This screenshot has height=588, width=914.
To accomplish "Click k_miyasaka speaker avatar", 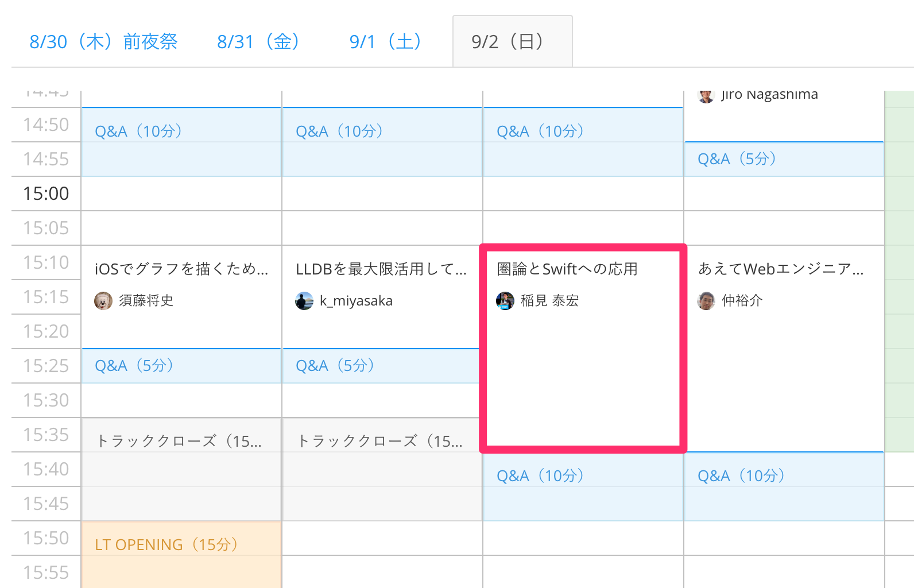I will (x=304, y=301).
